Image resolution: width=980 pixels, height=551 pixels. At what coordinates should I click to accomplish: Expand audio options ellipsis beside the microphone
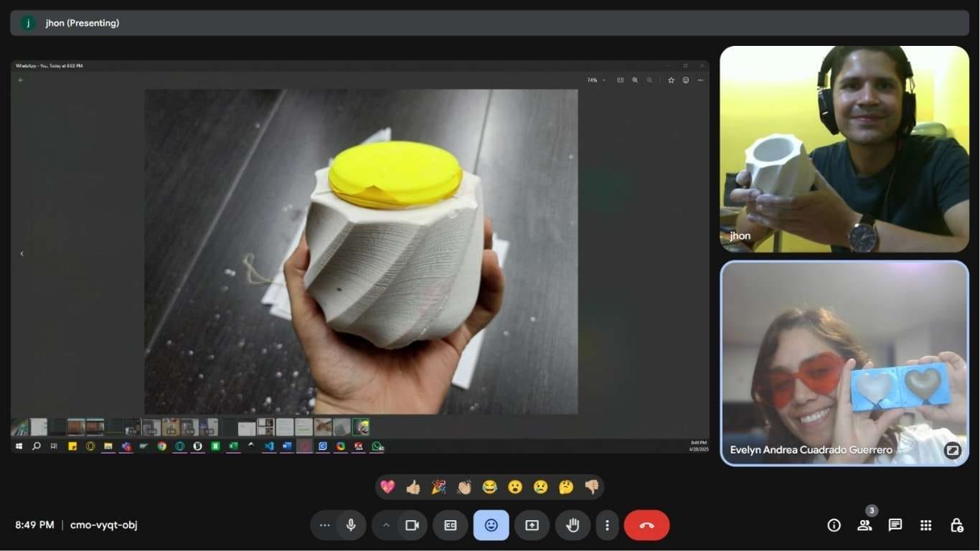click(x=325, y=525)
